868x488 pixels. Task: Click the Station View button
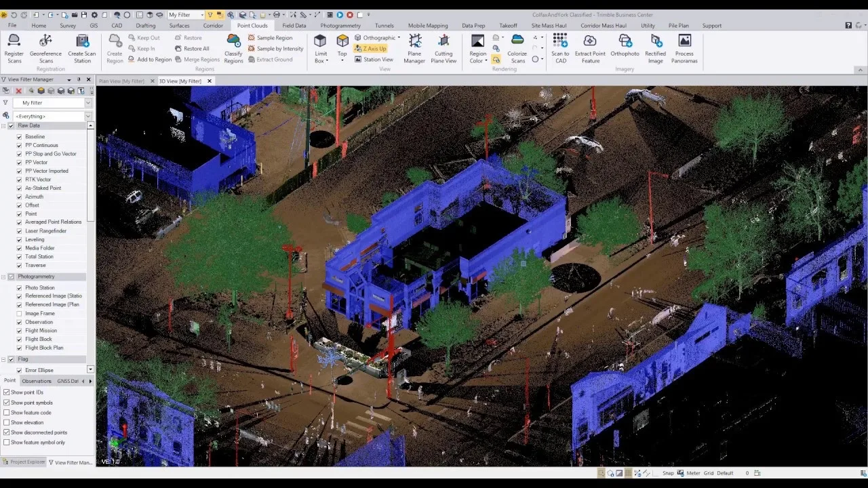click(x=374, y=60)
